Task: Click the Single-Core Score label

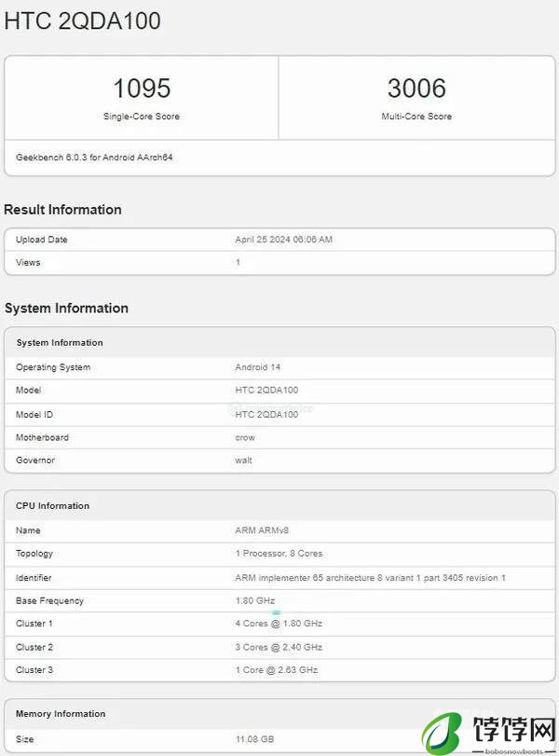Action: (142, 117)
